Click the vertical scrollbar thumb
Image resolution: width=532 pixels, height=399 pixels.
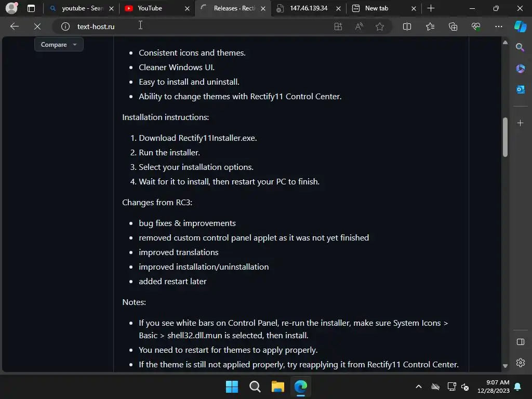click(x=505, y=137)
